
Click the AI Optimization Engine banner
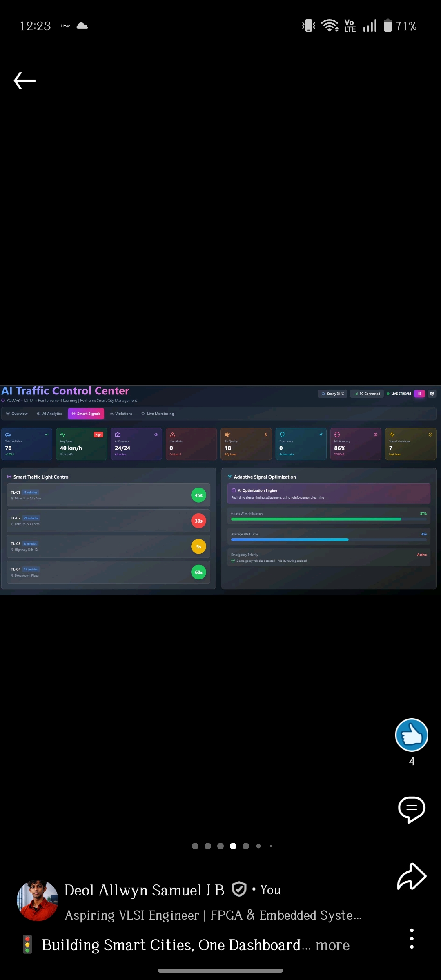click(329, 494)
